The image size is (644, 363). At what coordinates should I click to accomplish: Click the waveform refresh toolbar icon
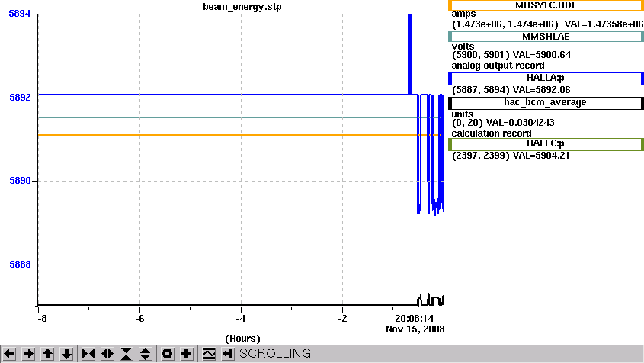pos(209,354)
